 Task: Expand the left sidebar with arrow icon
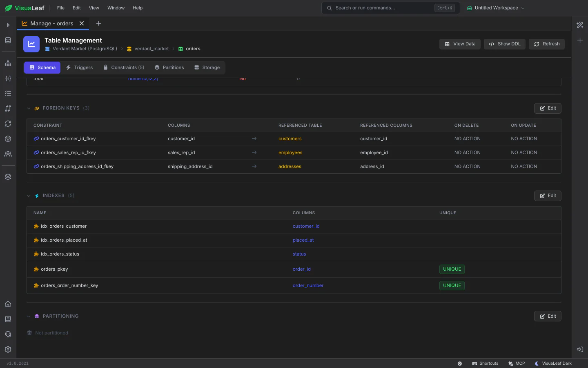(x=8, y=25)
